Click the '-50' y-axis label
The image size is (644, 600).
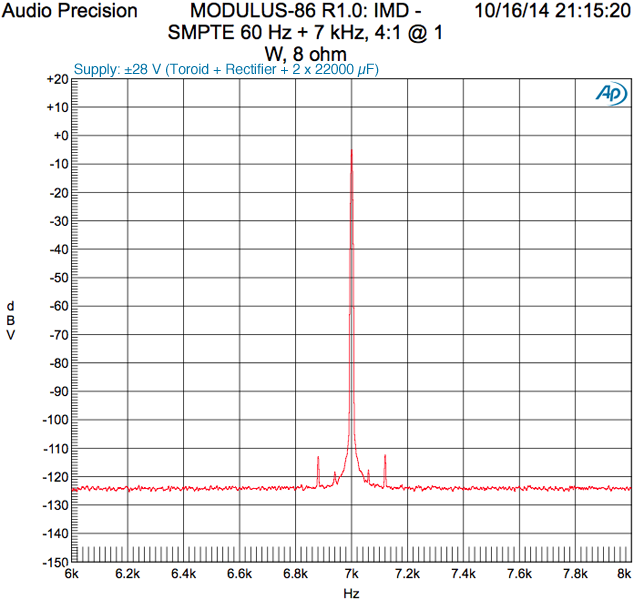pos(59,278)
